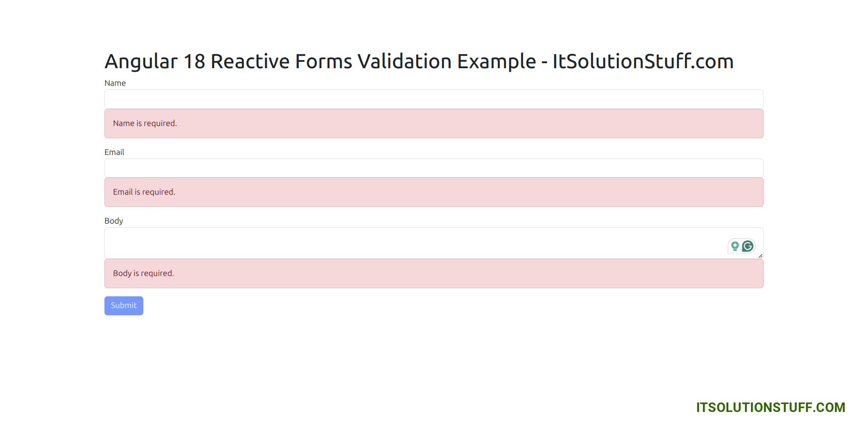Viewport: 868px width, 421px height.
Task: Click the word "Validation" in the heading
Action: [x=404, y=61]
